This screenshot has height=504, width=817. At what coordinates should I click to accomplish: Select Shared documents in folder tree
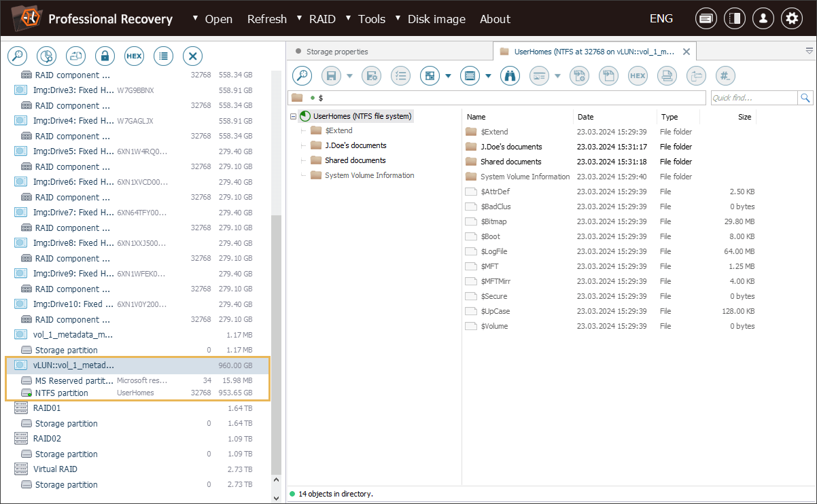pyautogui.click(x=355, y=160)
